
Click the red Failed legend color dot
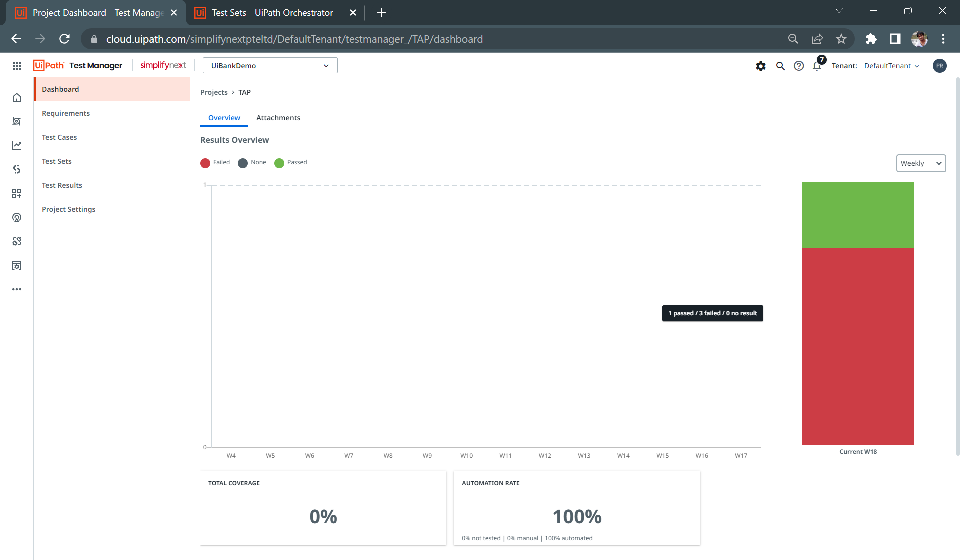click(x=205, y=163)
